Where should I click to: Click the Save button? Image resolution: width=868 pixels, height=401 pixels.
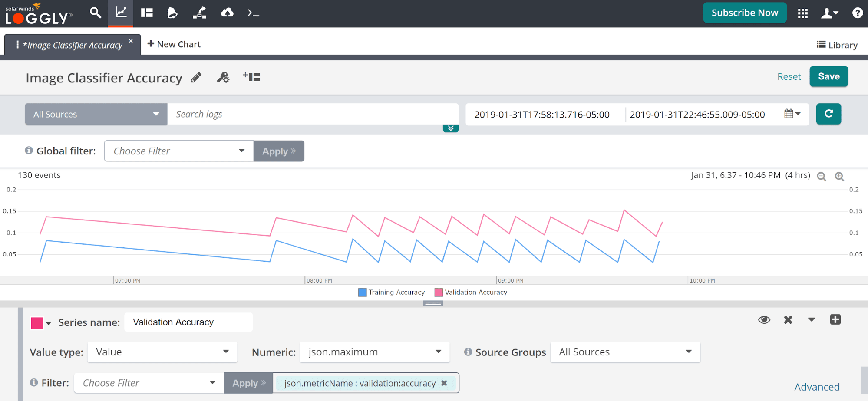[x=828, y=77]
